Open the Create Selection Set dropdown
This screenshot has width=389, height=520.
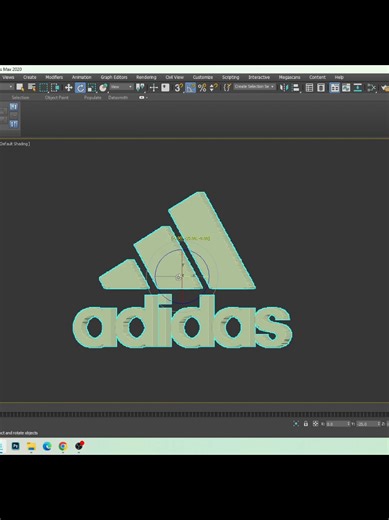(255, 87)
